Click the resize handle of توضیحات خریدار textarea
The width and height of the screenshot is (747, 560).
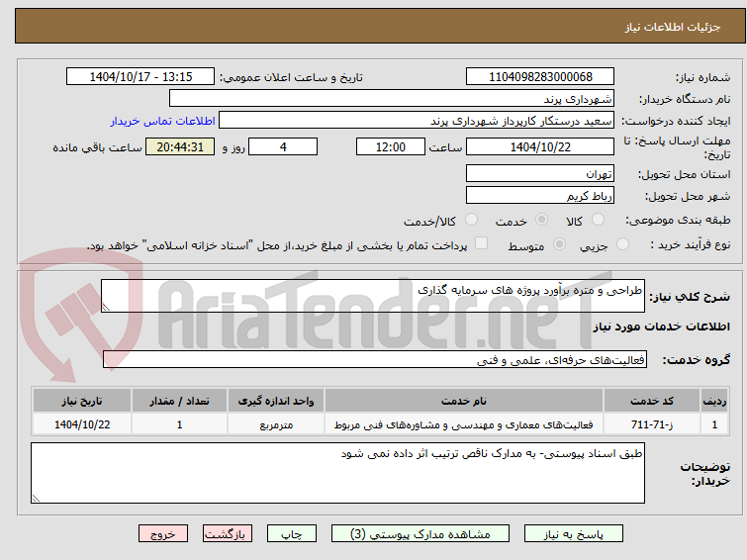coord(37,498)
